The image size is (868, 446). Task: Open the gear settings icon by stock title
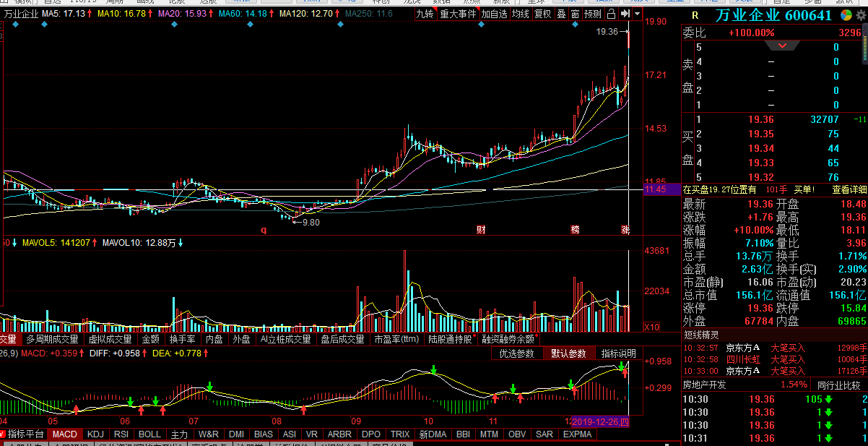click(x=859, y=15)
